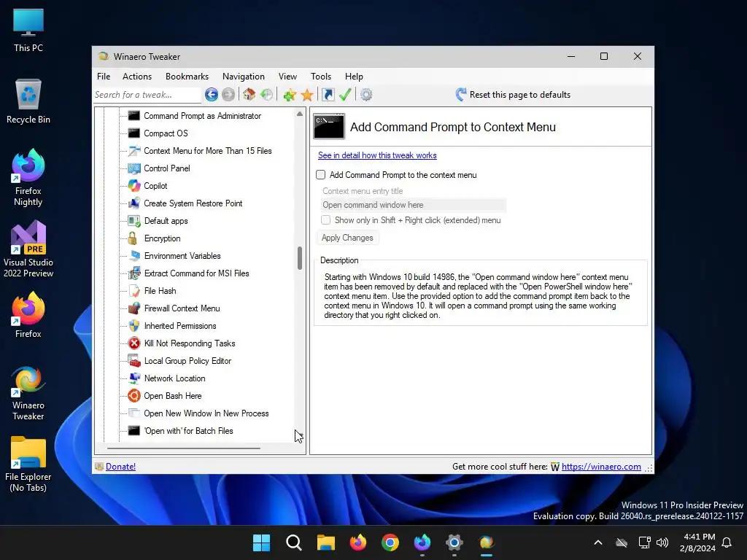
Task: Click the Back navigation arrow in the toolbar
Action: point(212,95)
